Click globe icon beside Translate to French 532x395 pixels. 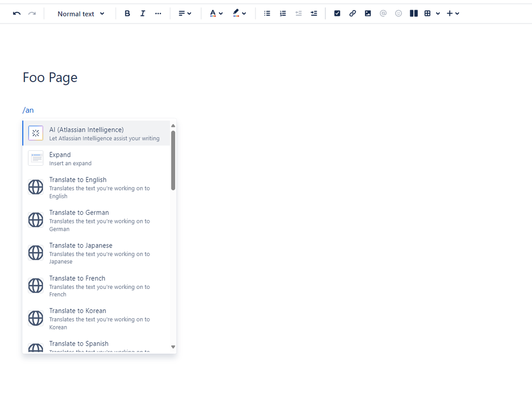[x=36, y=286]
